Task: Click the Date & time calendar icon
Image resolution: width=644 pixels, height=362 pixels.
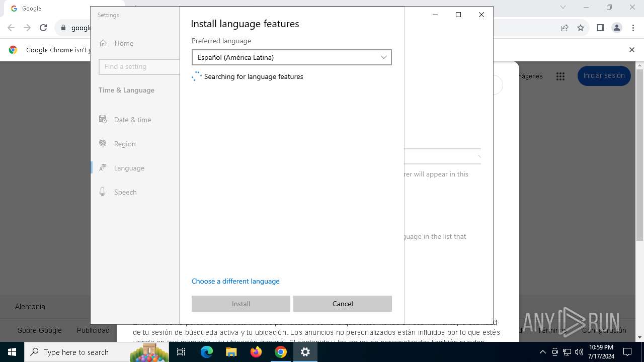Action: pos(103,119)
